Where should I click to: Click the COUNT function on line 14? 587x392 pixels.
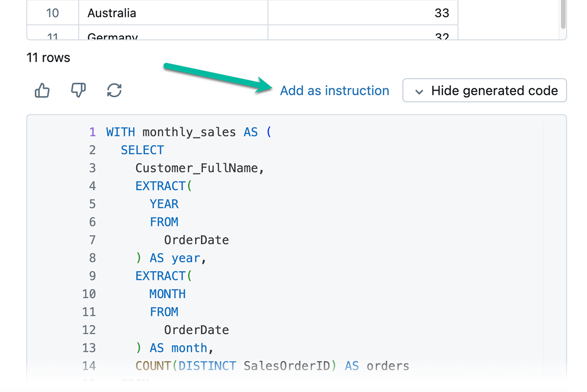153,366
